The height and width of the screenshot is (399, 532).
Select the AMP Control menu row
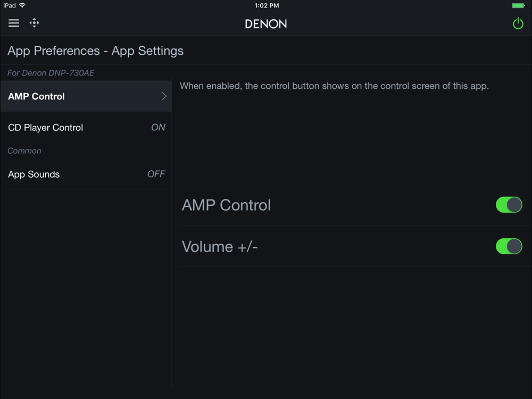click(86, 96)
